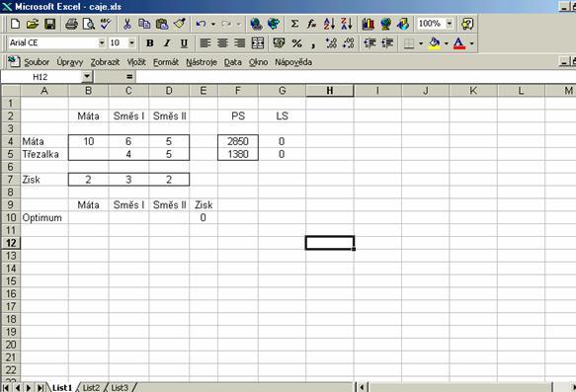Image resolution: width=576 pixels, height=392 pixels.
Task: Switch to the List2 sheet tab
Action: tap(91, 388)
